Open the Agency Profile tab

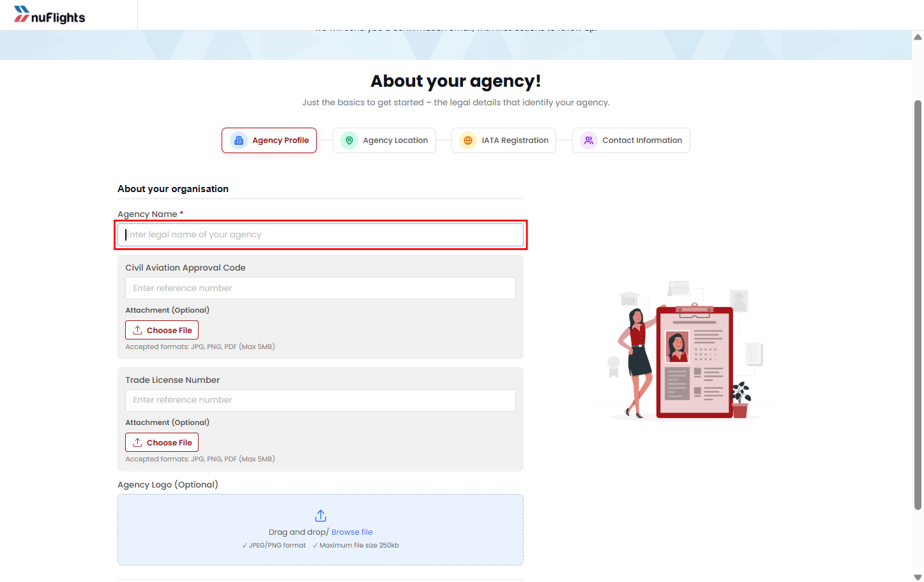pos(269,140)
